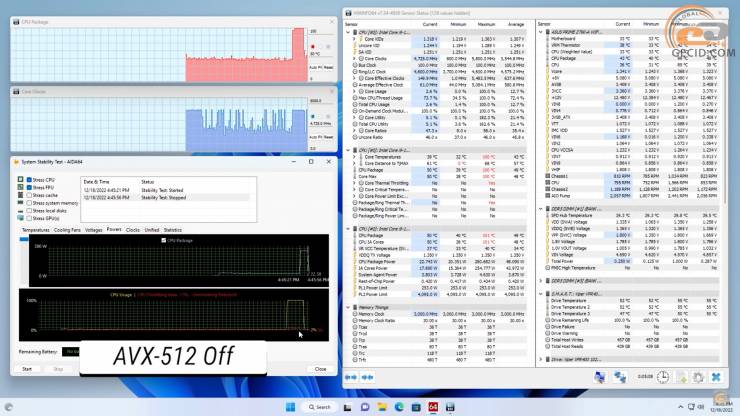Open HWiNFO settings gear icon
This screenshot has width=740, height=416.
point(699,377)
